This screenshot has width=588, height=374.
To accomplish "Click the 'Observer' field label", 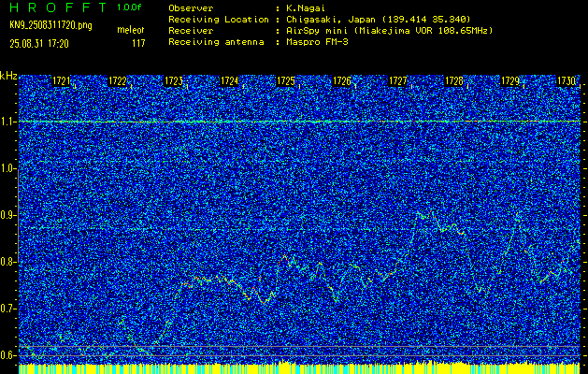I will tap(191, 8).
